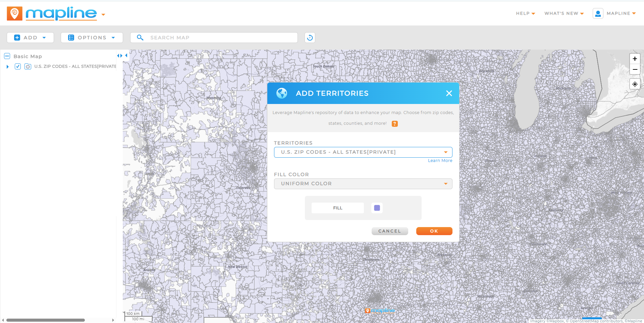Zoom out of the map

point(635,69)
